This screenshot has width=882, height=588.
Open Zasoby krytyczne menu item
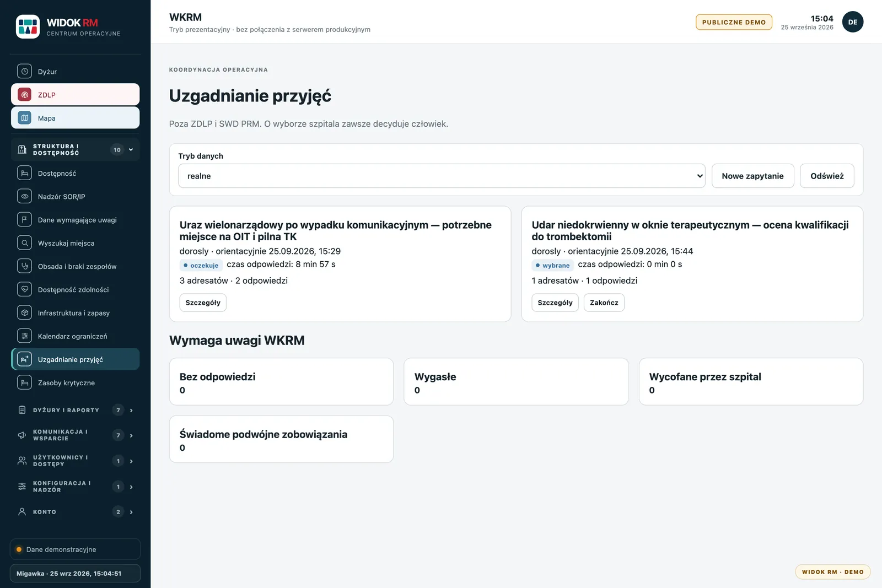click(x=76, y=382)
